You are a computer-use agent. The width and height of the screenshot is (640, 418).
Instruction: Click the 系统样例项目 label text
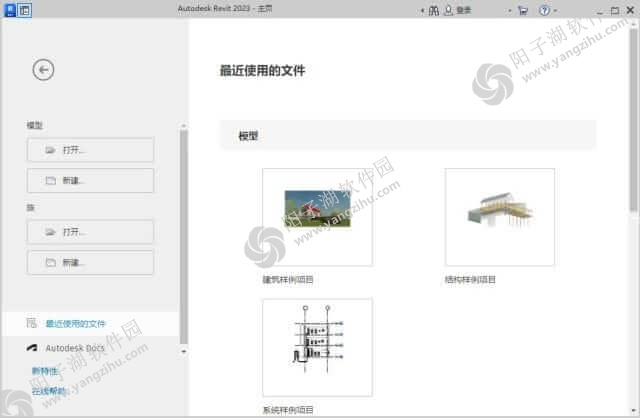[x=288, y=410]
